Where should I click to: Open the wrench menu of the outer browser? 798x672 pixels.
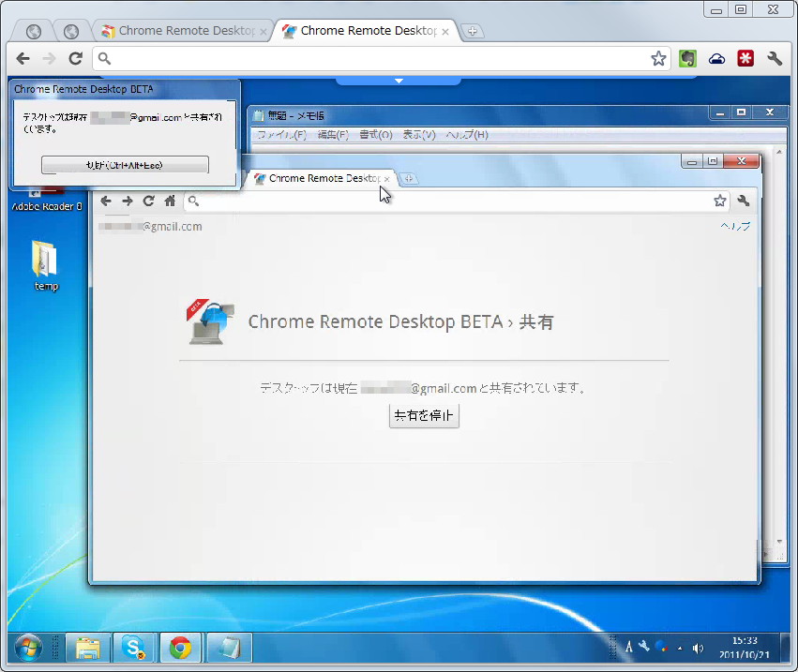775,58
